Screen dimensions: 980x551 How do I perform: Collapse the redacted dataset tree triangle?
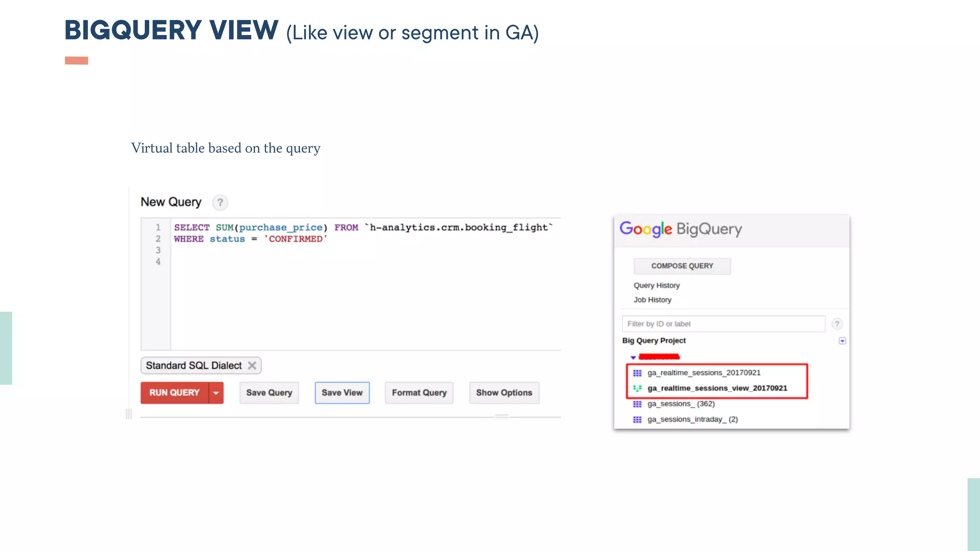click(633, 357)
